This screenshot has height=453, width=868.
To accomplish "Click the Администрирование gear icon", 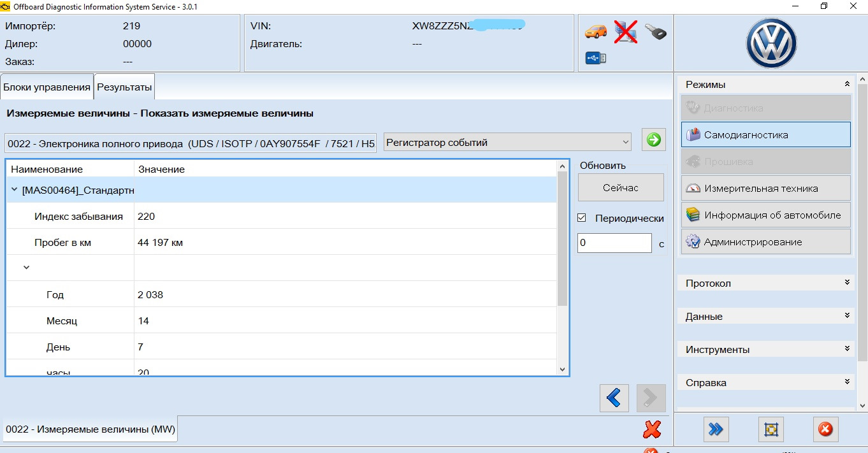I will pos(693,241).
